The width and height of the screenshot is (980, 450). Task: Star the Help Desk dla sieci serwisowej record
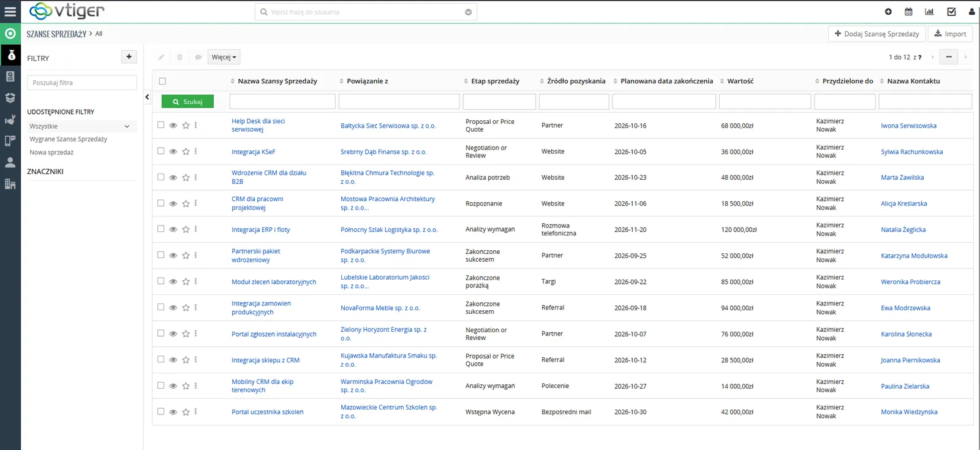tap(186, 125)
